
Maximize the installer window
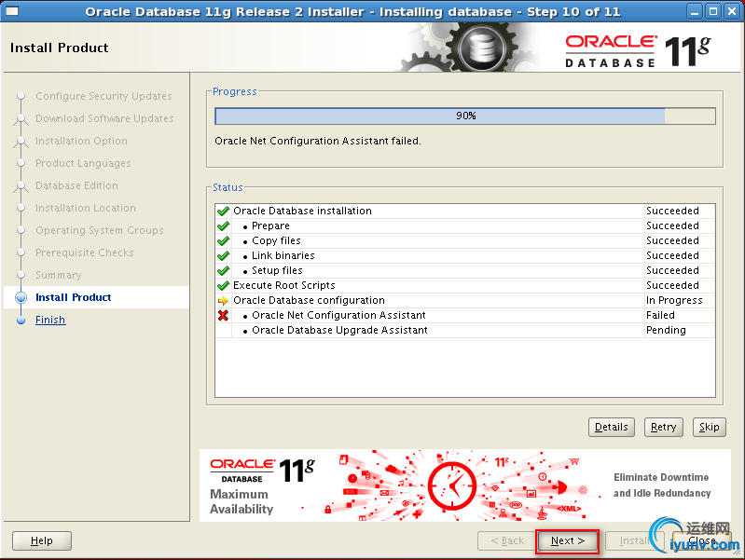pos(713,11)
